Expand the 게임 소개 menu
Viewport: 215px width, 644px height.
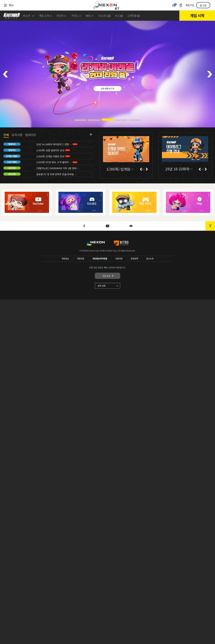[45, 16]
